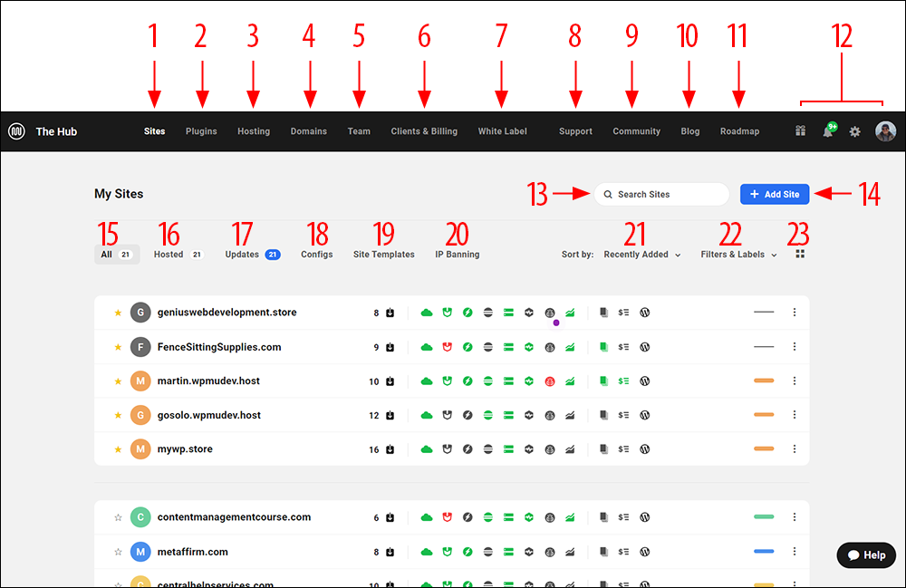The width and height of the screenshot is (906, 588).
Task: Open WordPress admin icon for metaffirm.com
Action: click(x=645, y=552)
